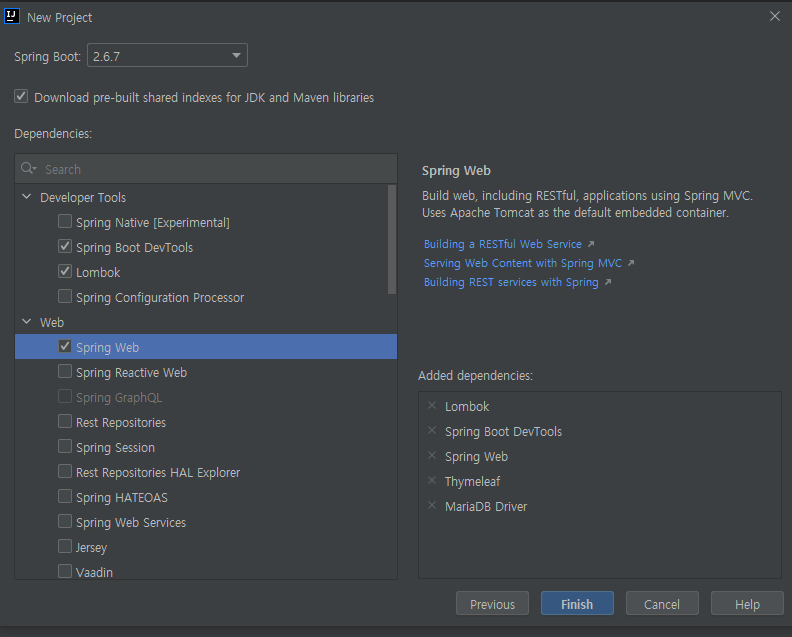Enable Spring Native [Experimental] dependency
The height and width of the screenshot is (637, 792).
point(65,221)
